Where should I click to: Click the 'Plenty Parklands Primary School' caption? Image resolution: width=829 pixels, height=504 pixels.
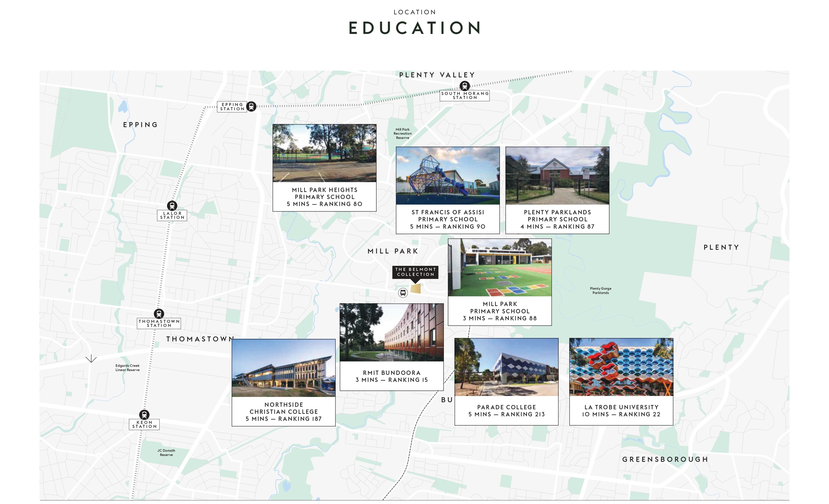click(557, 216)
